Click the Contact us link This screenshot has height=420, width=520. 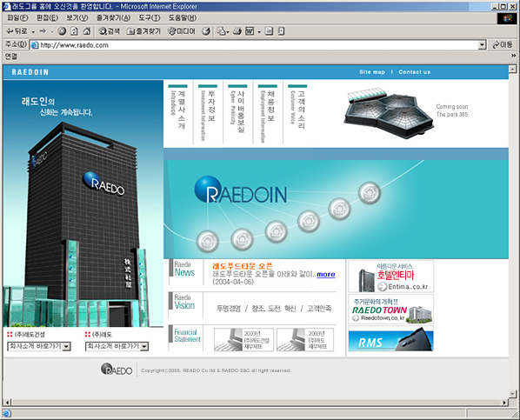point(414,72)
